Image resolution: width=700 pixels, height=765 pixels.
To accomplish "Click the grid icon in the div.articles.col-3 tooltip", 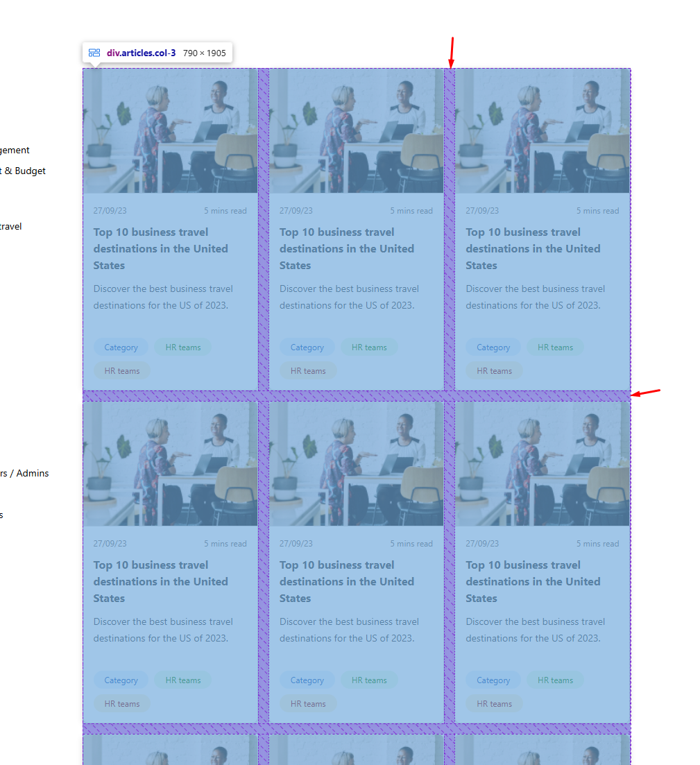I will tap(94, 53).
